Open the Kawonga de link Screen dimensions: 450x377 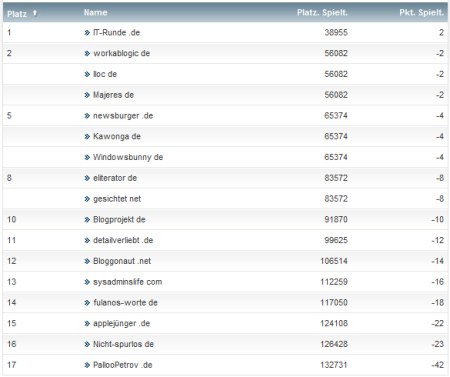tap(117, 136)
